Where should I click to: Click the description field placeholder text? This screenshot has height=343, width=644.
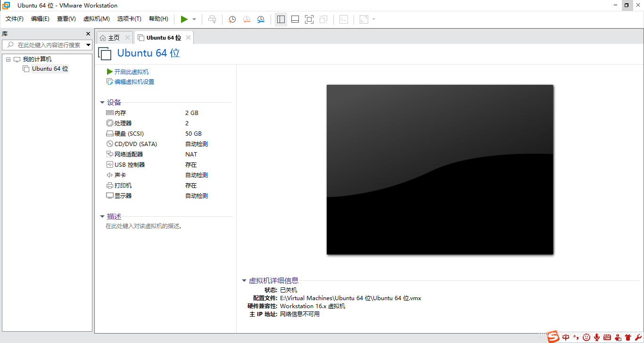point(144,226)
